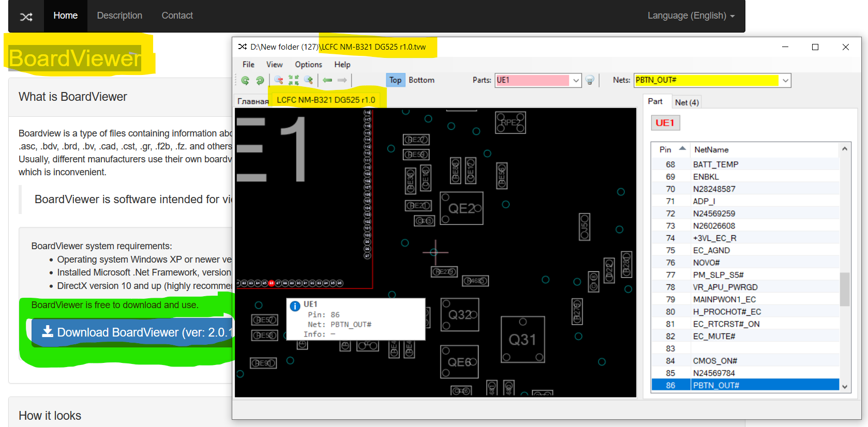Select pin row 84 CMOS_ON#

745,361
